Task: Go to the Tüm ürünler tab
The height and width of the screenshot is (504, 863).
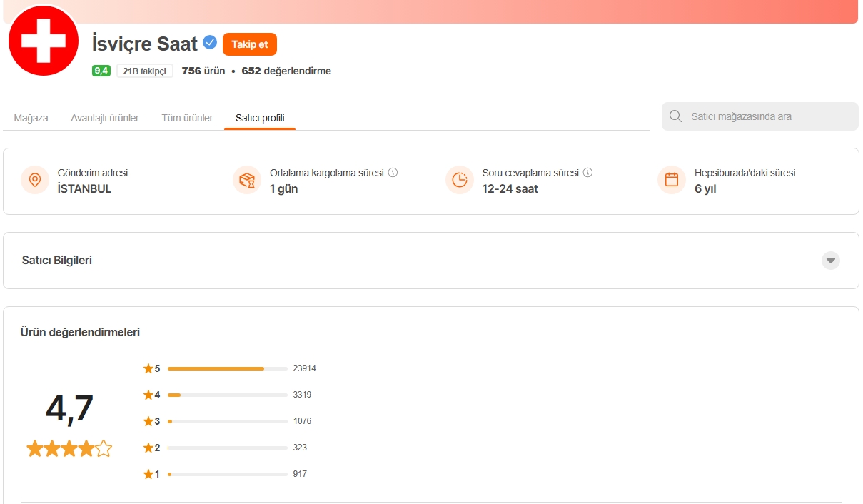Action: click(x=187, y=118)
